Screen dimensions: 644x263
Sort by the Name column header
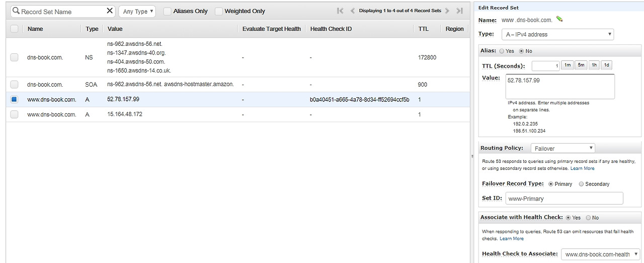35,29
